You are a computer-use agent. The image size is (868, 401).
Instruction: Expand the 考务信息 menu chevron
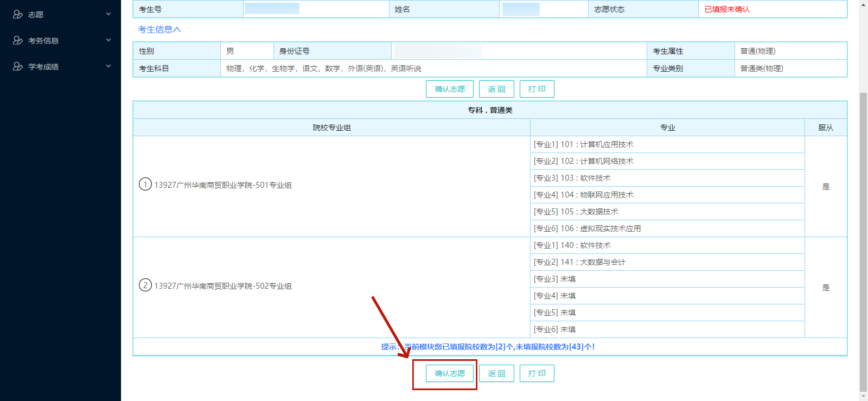[108, 40]
